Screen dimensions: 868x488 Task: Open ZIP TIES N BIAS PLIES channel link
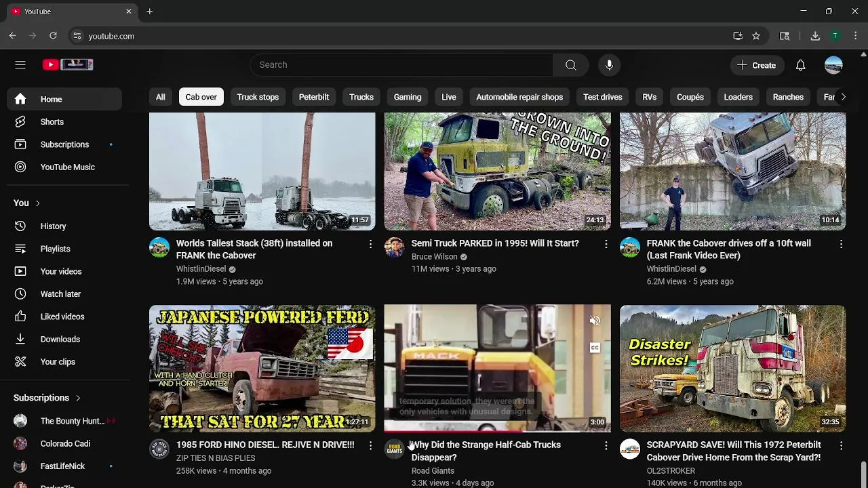point(216,458)
